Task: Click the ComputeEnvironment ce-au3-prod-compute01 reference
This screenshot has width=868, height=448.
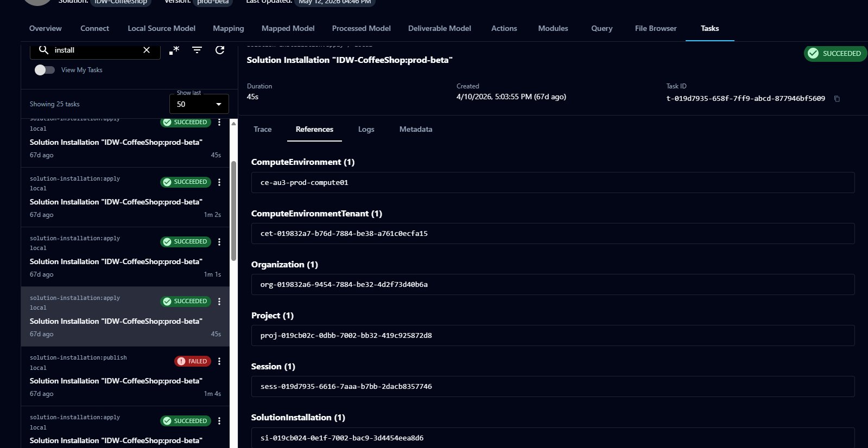Action: (553, 183)
